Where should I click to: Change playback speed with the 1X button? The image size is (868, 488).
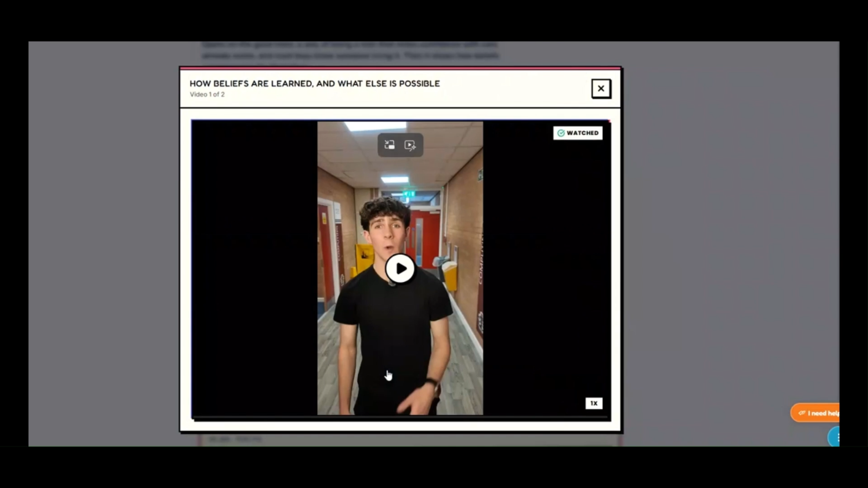click(593, 403)
